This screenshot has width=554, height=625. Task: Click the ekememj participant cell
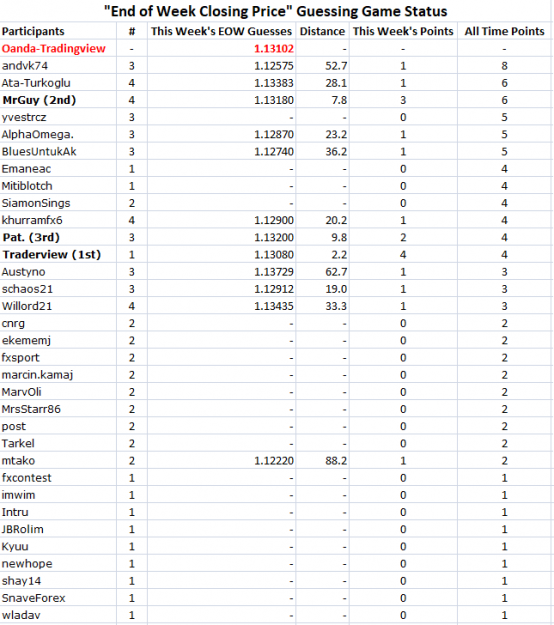tap(26, 340)
